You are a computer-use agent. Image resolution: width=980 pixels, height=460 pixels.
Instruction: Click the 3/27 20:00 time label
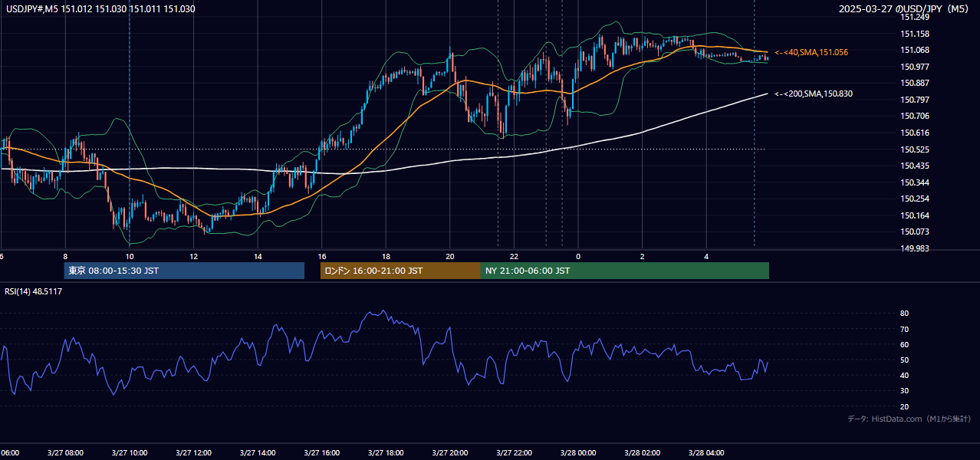point(449,452)
